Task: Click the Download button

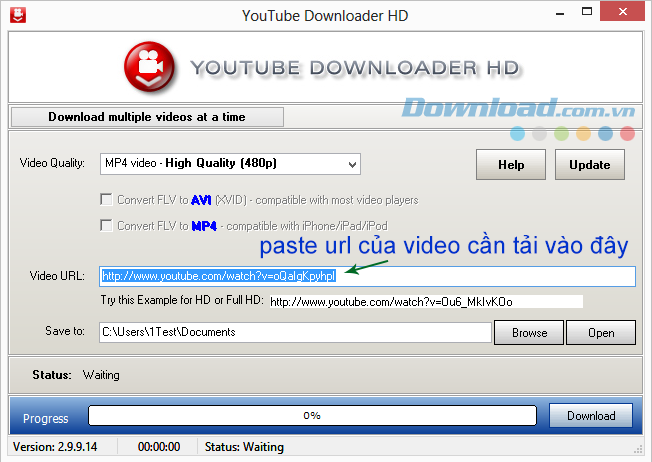Action: (x=591, y=415)
